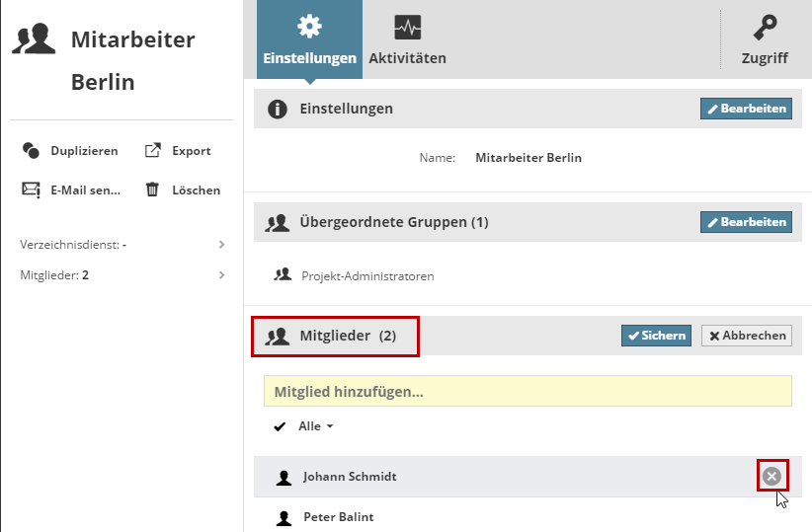812x532 pixels.
Task: Open the Alle selection dropdown
Action: point(315,426)
